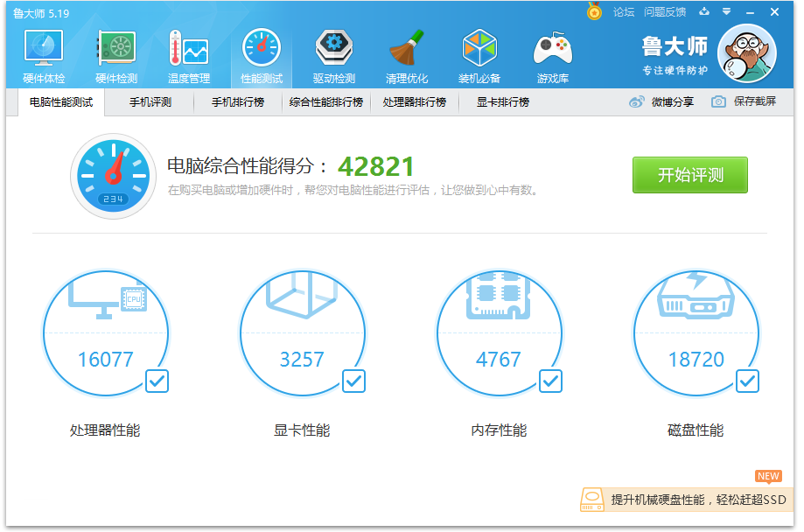Toggle the checkmark under 内存性能 score
Screen dimensions: 804x532
[549, 381]
